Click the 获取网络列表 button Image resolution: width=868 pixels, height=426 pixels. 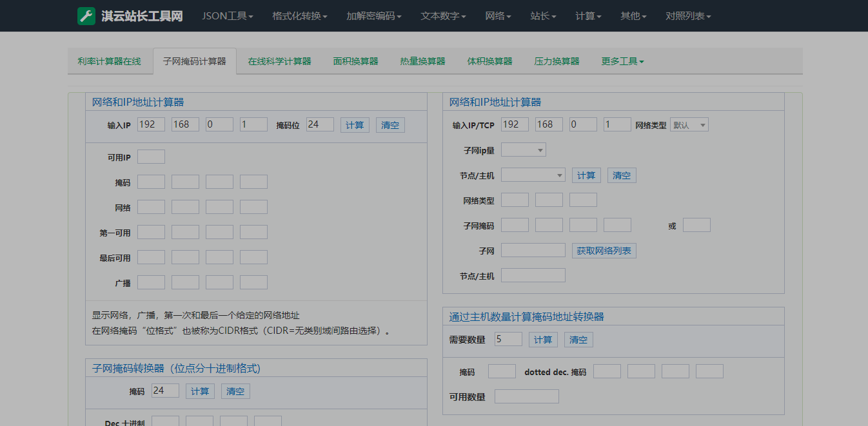click(x=604, y=251)
